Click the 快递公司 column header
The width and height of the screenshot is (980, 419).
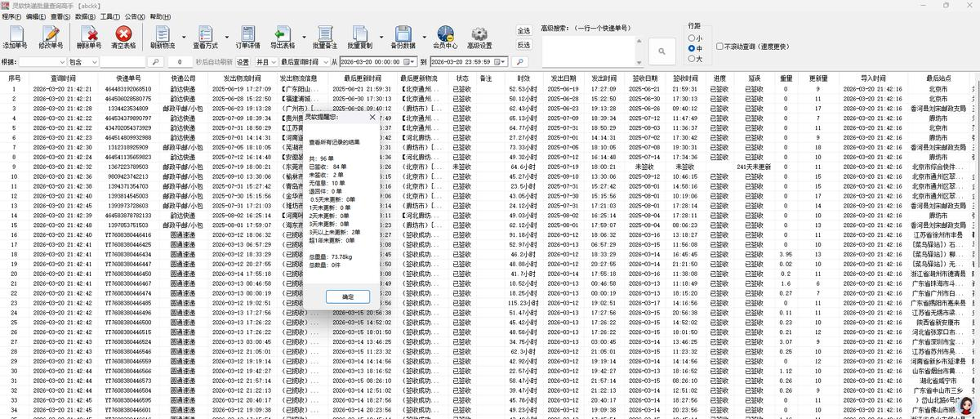click(183, 78)
